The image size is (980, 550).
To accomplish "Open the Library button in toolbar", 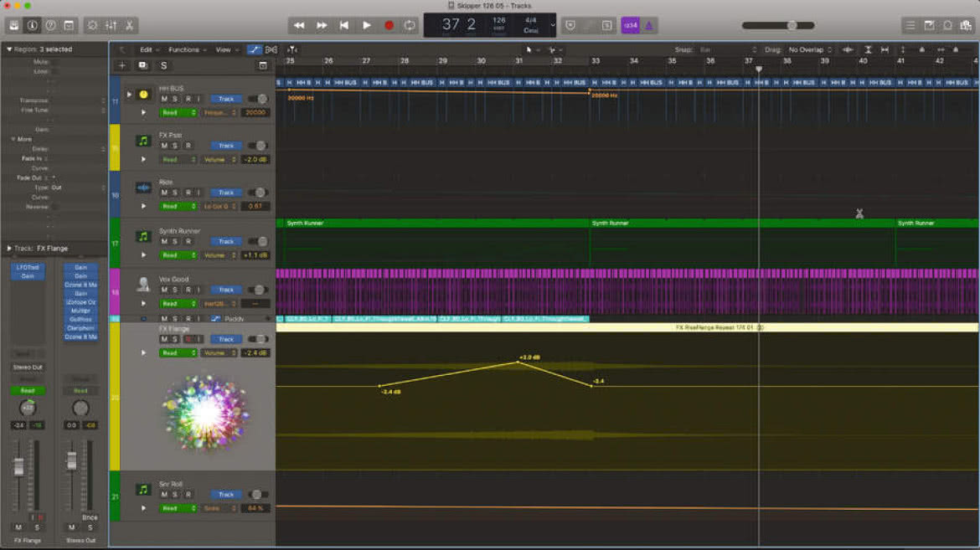I will pos(13,26).
